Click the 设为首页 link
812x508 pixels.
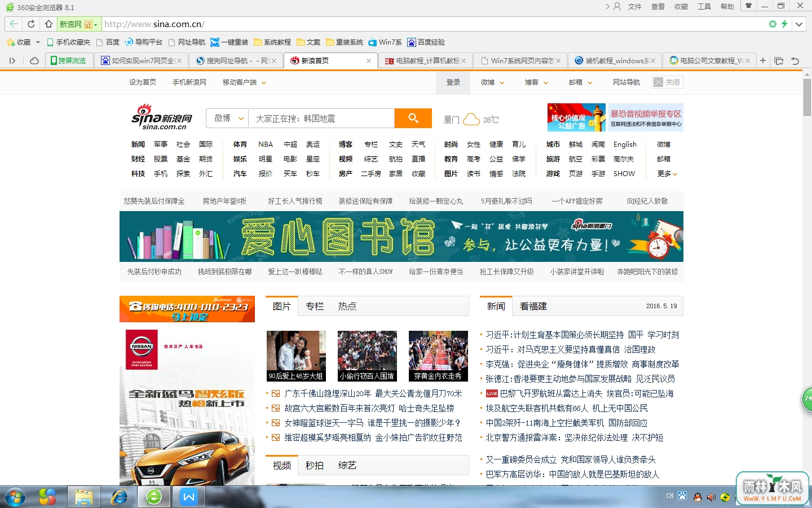pos(143,82)
